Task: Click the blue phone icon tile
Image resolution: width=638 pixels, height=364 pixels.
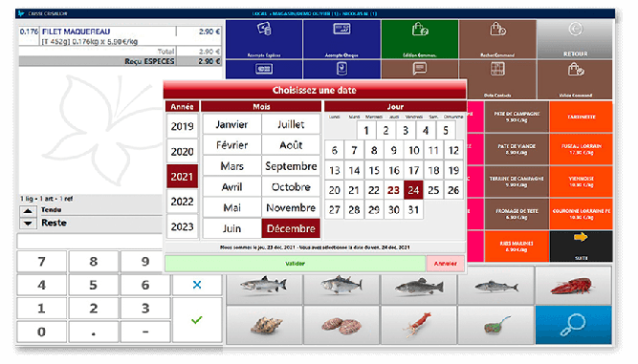Action: 341,70
